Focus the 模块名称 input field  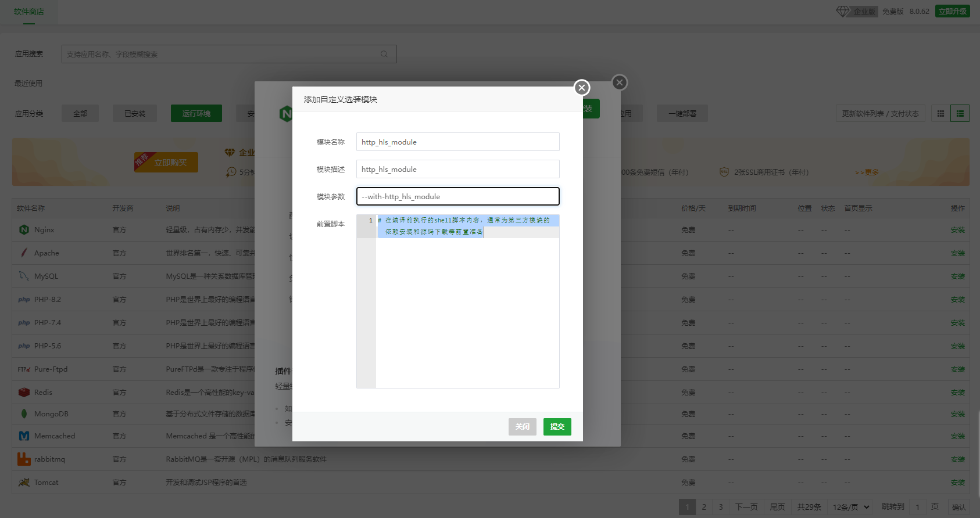coord(458,142)
